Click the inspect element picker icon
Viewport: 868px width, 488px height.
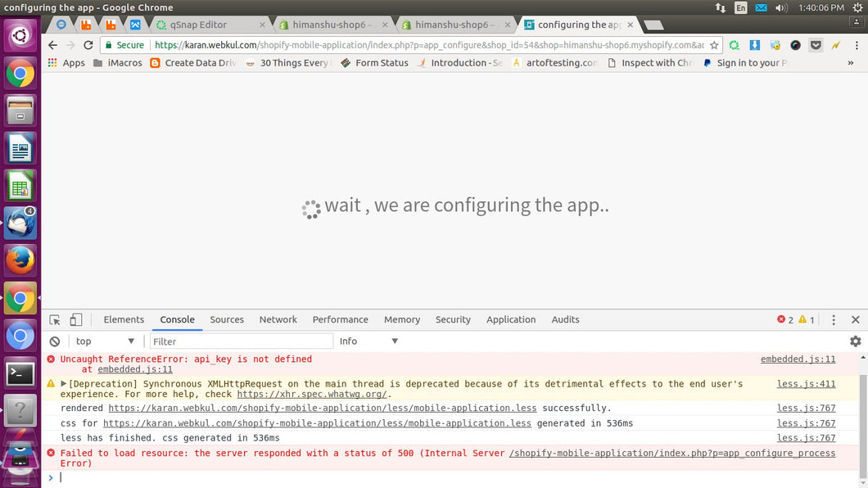click(x=55, y=320)
